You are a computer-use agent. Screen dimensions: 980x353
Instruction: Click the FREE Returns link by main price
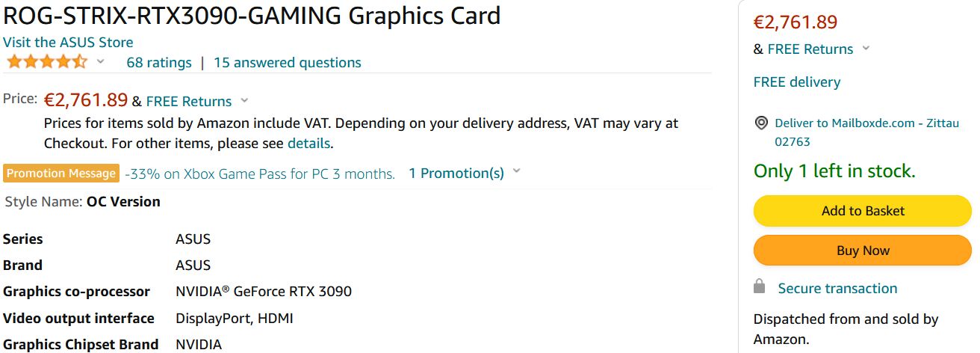[189, 102]
